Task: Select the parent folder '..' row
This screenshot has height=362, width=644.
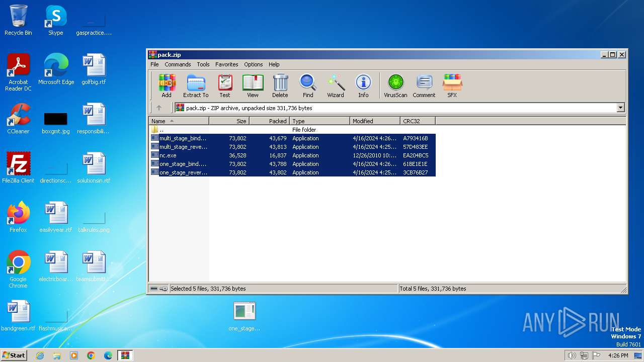Action: point(292,130)
